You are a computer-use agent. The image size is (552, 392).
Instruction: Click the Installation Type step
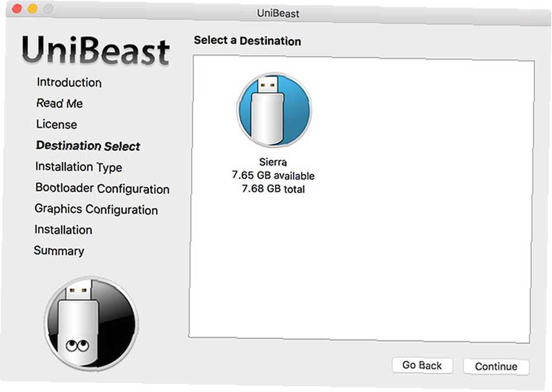(x=78, y=167)
